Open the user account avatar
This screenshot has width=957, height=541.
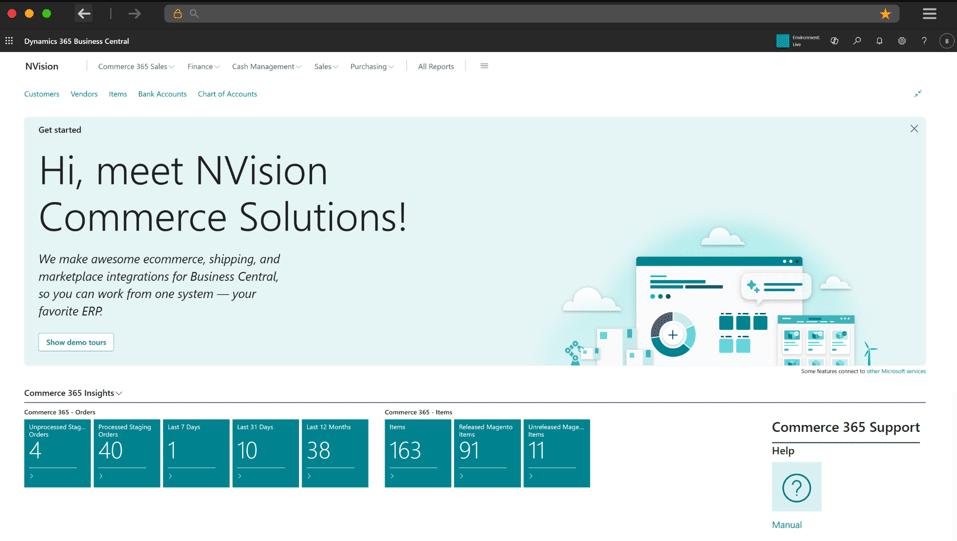[946, 41]
